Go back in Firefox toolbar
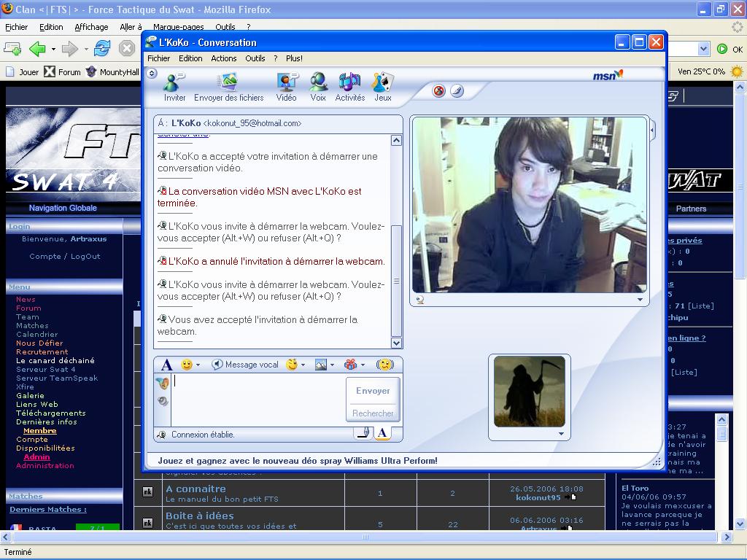This screenshot has width=747, height=560. [37, 49]
